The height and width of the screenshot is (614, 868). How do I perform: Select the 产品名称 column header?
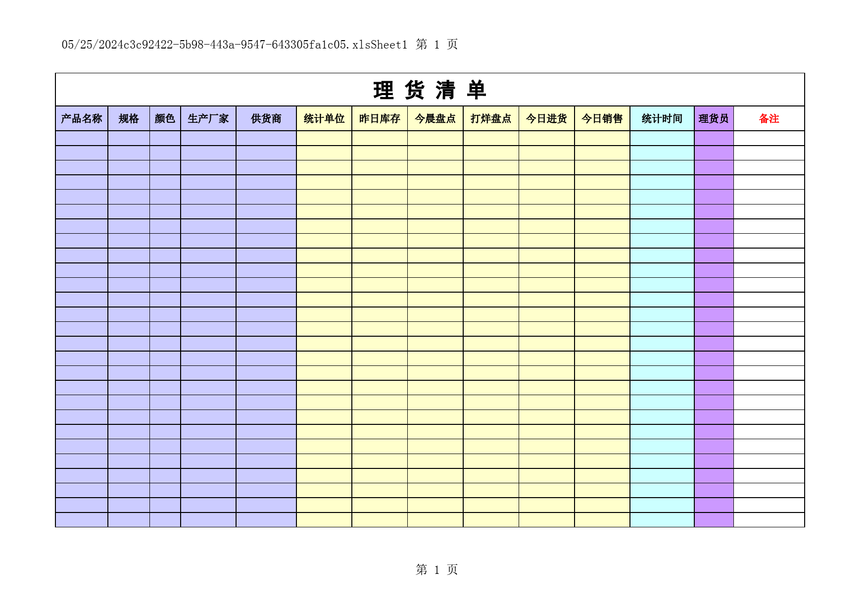click(x=82, y=118)
